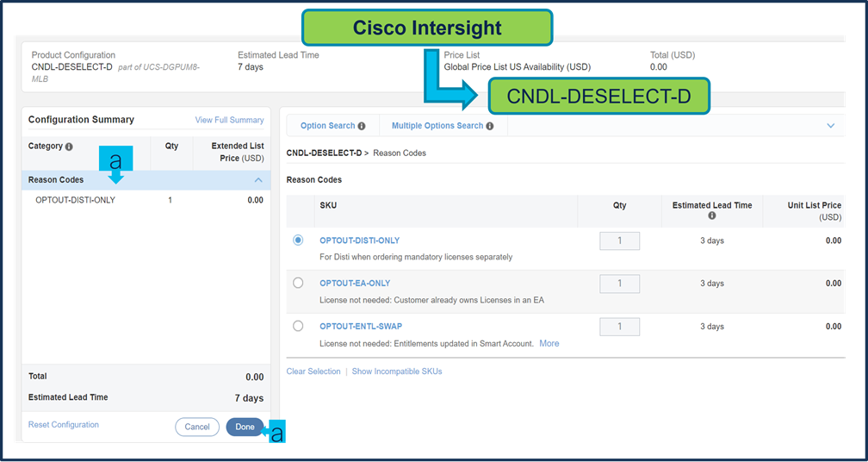The image size is (868, 462).
Task: Select the OPTOUT-DISTI-ONLY radio button
Action: 298,240
